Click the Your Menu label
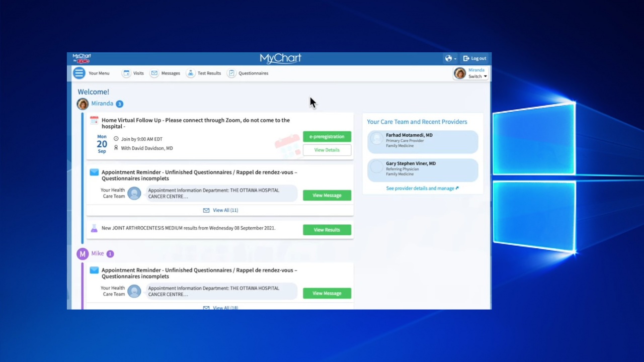 [99, 73]
